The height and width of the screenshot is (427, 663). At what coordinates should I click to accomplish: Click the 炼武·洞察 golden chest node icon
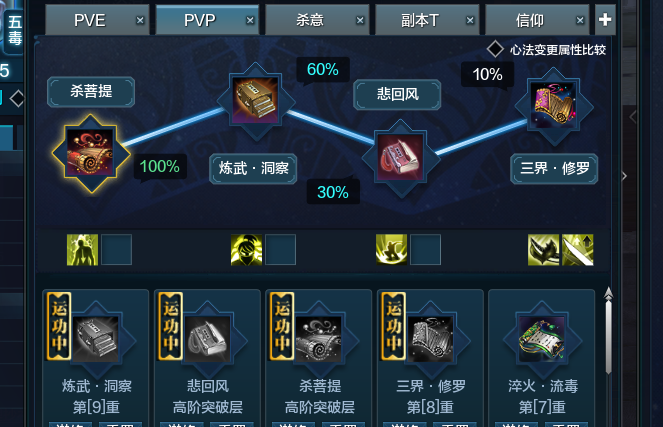(x=256, y=101)
